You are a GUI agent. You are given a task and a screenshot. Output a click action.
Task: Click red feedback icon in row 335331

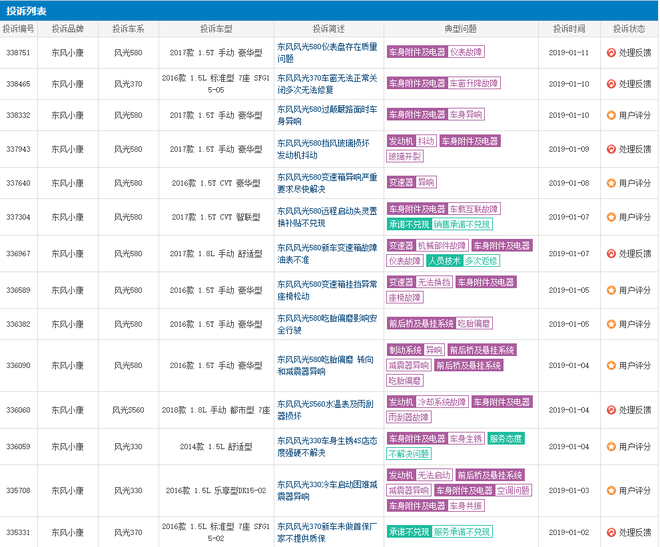[611, 532]
